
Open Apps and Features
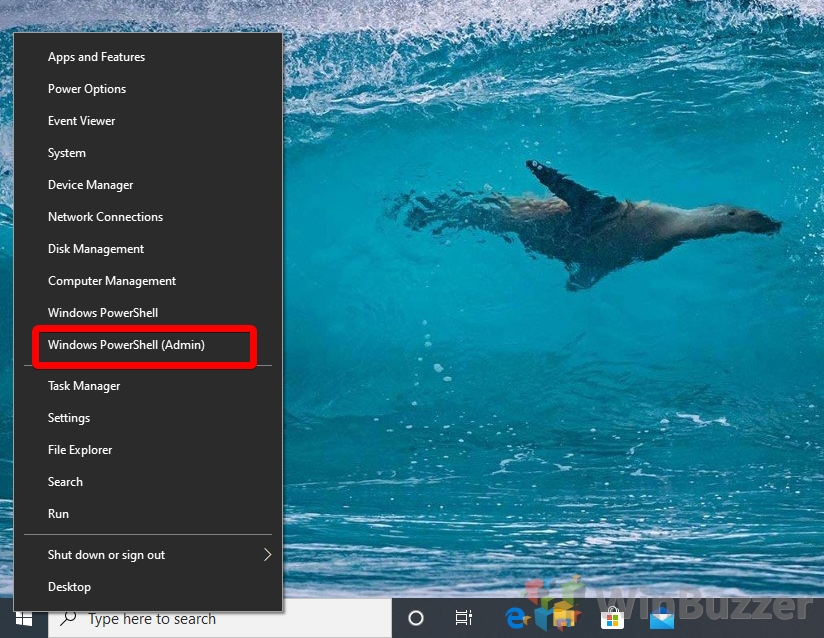(x=148, y=57)
